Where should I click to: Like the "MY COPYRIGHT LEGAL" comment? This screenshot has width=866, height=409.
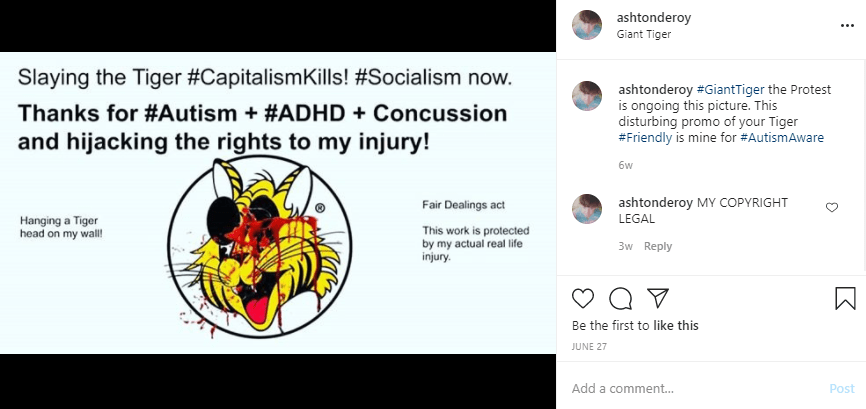(x=831, y=207)
